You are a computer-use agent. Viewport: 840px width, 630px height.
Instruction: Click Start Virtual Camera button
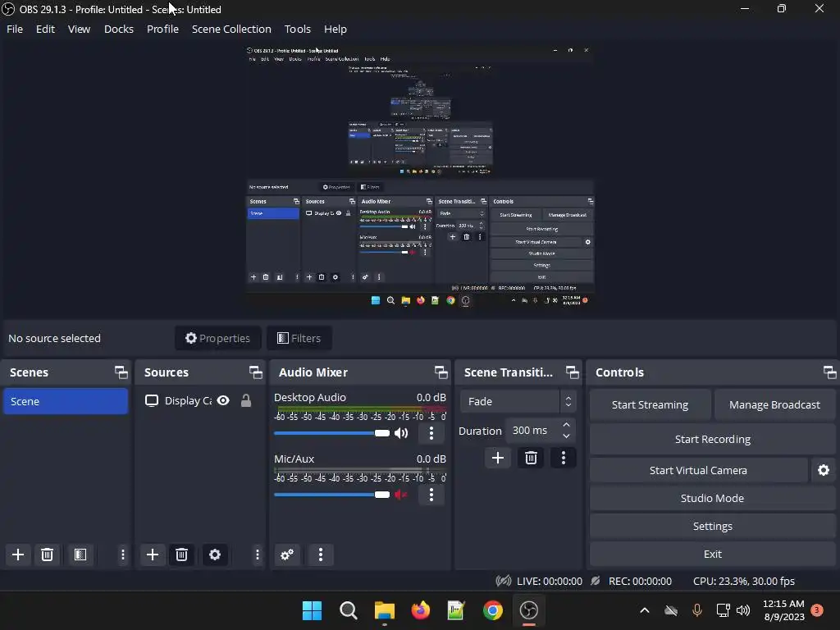698,470
